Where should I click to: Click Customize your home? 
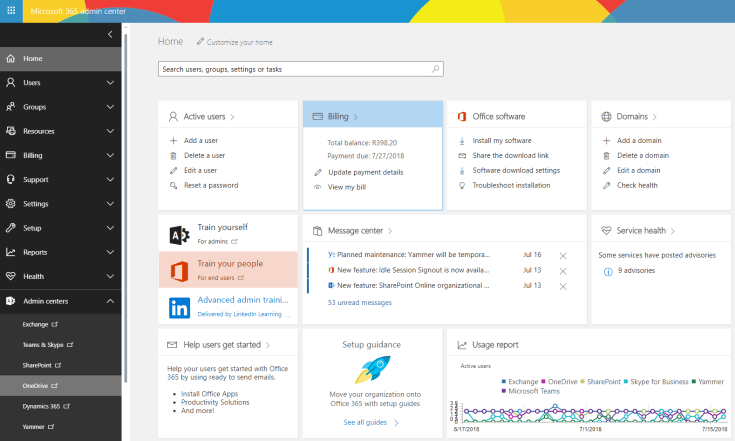[x=238, y=42]
